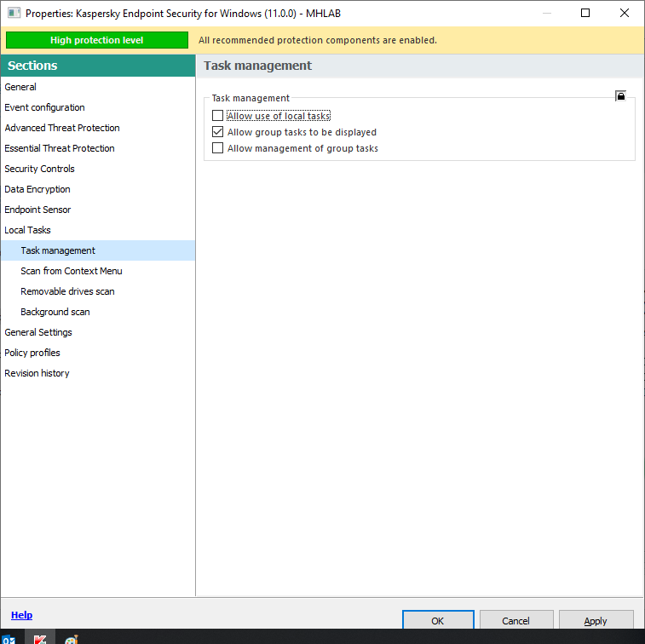Go to General Settings section

pos(98,332)
